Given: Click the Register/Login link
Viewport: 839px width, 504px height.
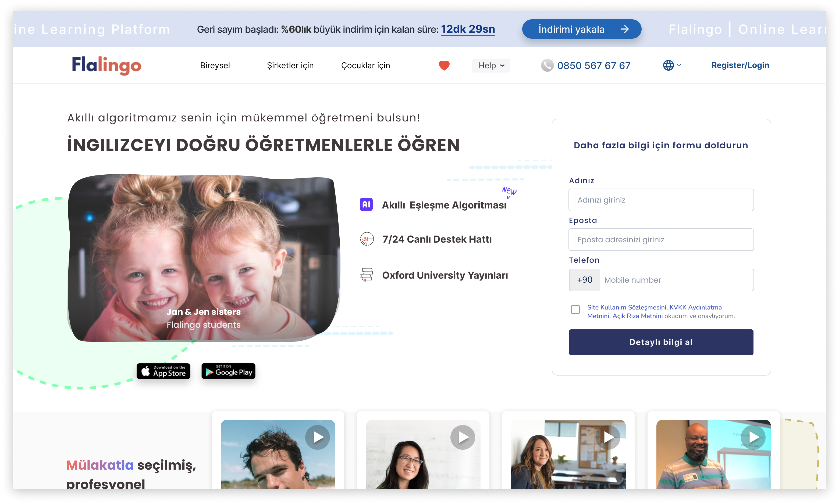Looking at the screenshot, I should [x=740, y=65].
